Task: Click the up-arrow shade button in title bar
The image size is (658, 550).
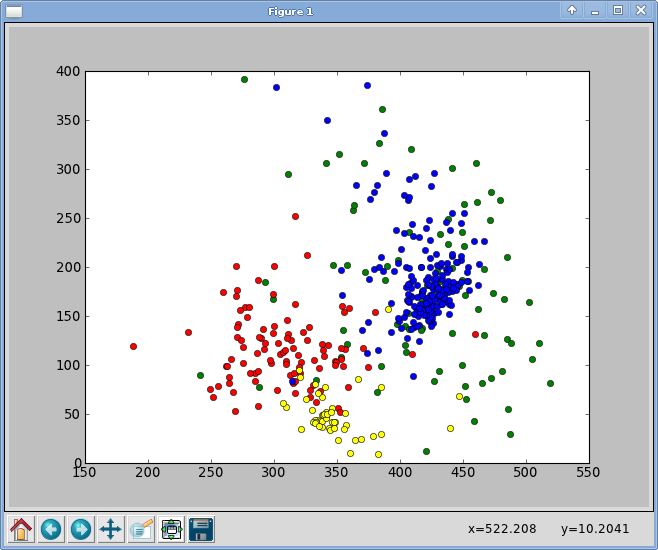Action: [x=571, y=10]
